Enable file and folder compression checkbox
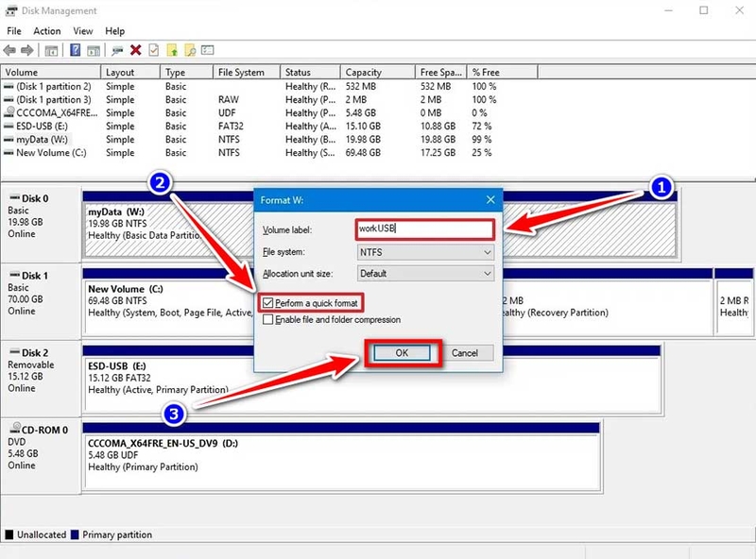The image size is (756, 559). click(268, 319)
